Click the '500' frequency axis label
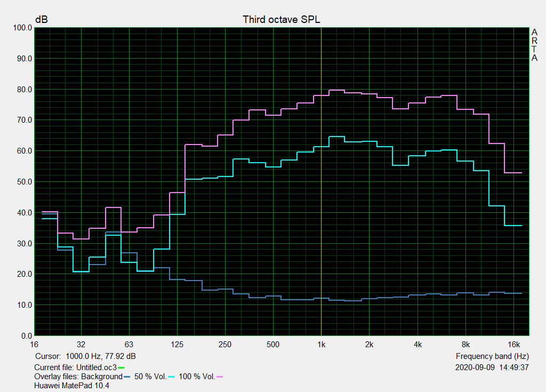Image resolution: width=546 pixels, height=392 pixels. (x=273, y=345)
